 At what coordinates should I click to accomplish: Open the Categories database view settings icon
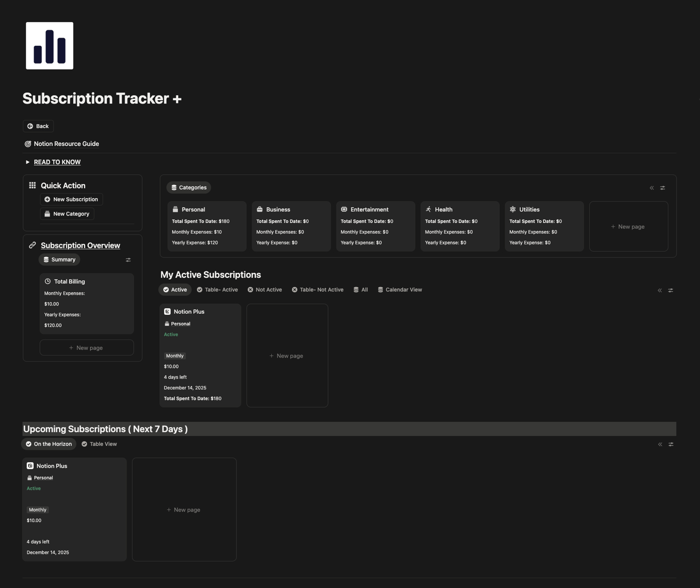coord(663,188)
